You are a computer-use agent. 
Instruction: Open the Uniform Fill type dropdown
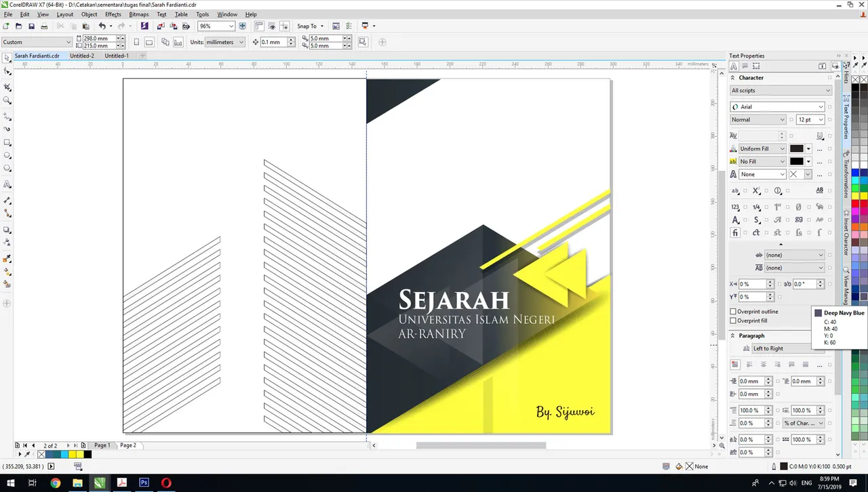click(x=782, y=148)
